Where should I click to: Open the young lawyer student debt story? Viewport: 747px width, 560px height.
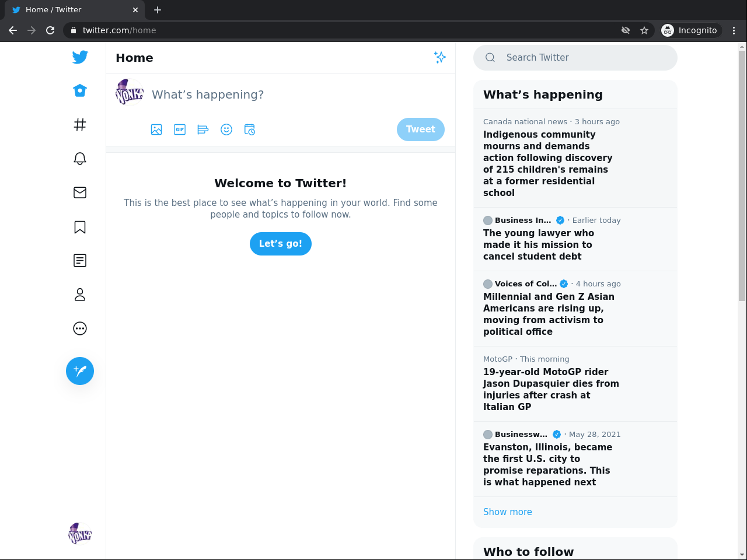point(575,239)
